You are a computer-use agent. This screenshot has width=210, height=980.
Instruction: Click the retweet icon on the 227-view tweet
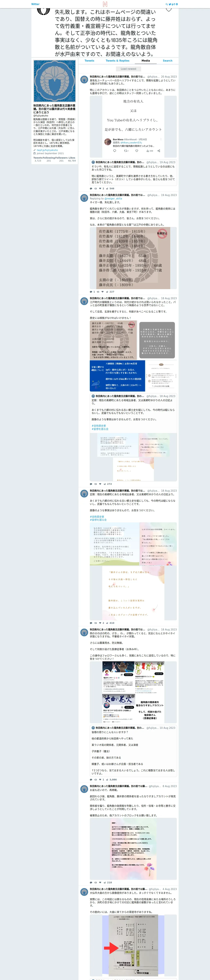point(98,292)
